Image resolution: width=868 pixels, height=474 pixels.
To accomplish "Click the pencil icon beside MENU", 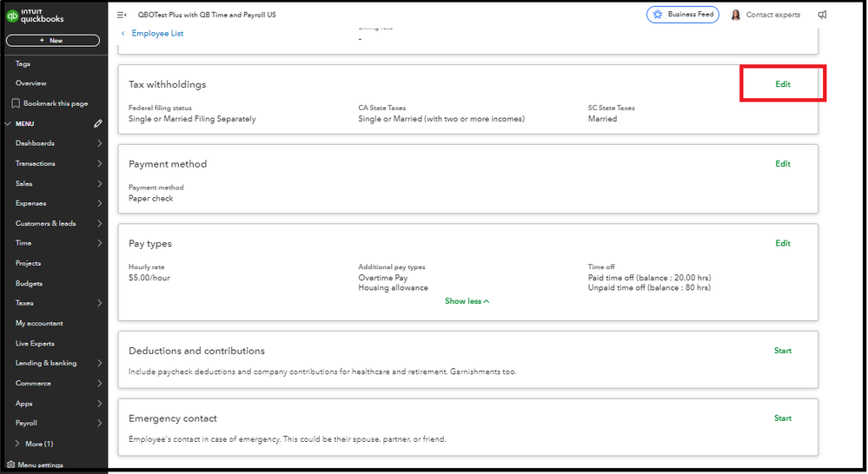I will [x=98, y=124].
